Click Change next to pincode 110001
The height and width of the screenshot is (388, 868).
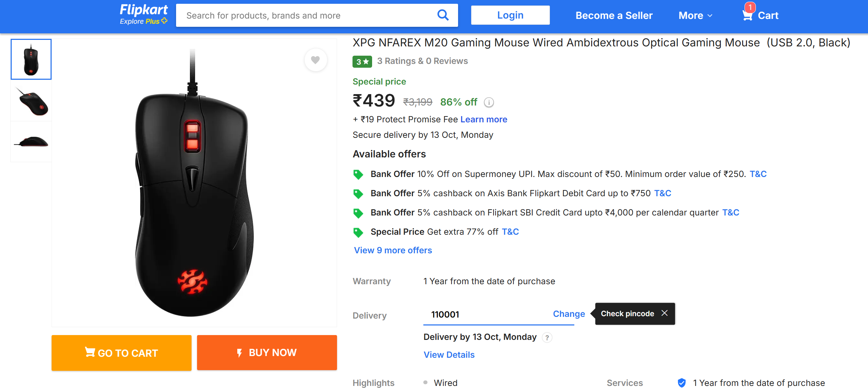coord(568,314)
